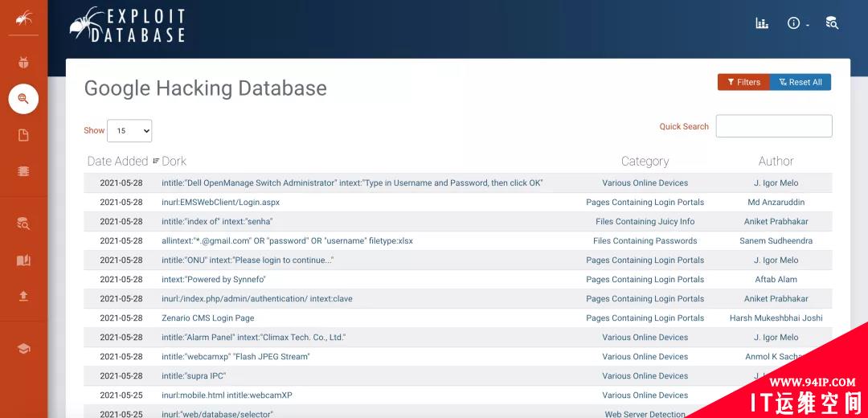Open the SearchSploit Manual book icon
The image size is (868, 418).
pos(23,260)
